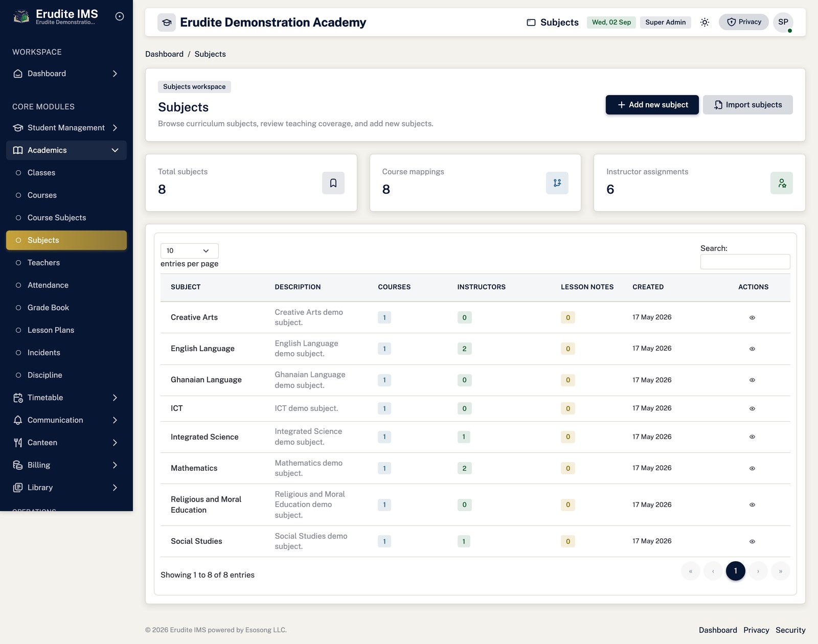Toggle the light/dark theme sun icon

(705, 22)
